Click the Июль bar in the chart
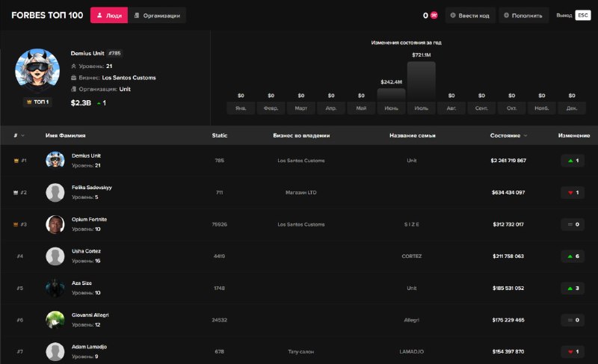Screen dimensions: 598x364 pyautogui.click(x=422, y=81)
